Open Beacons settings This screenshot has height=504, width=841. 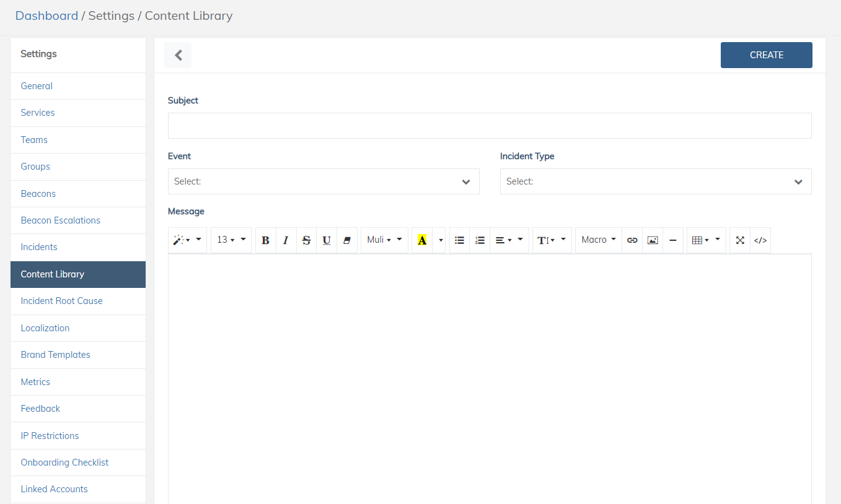coord(78,194)
